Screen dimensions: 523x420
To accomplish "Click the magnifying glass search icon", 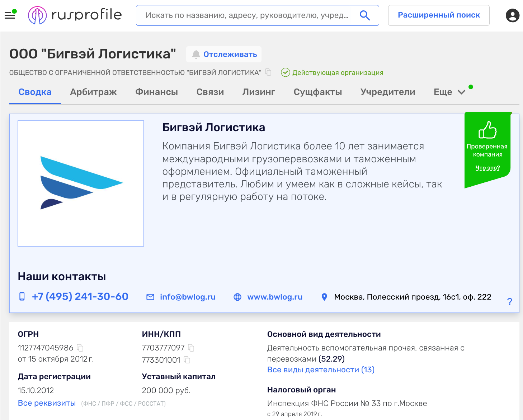I will [x=364, y=15].
